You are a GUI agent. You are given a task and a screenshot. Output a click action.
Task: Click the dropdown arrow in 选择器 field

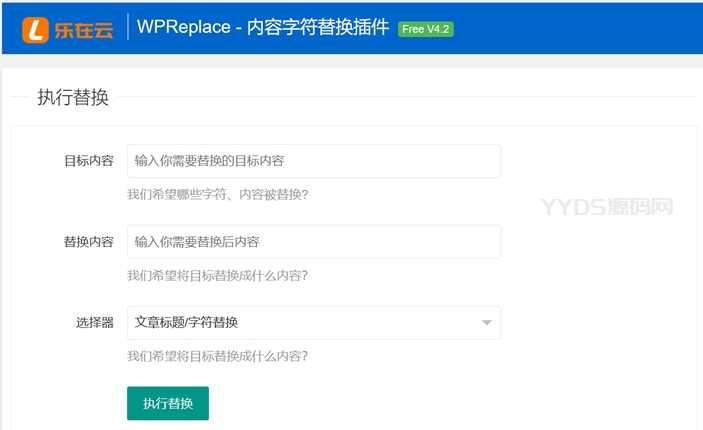click(x=486, y=323)
